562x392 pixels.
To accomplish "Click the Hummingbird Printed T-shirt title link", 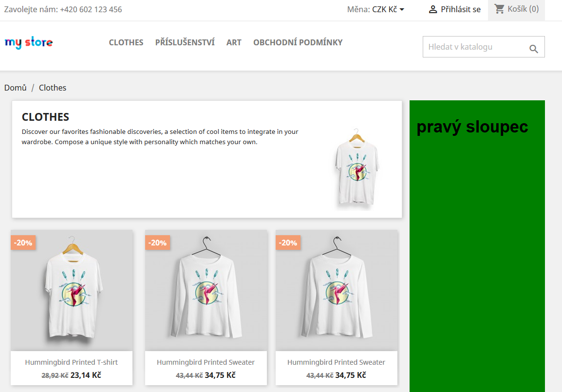I will (x=71, y=362).
